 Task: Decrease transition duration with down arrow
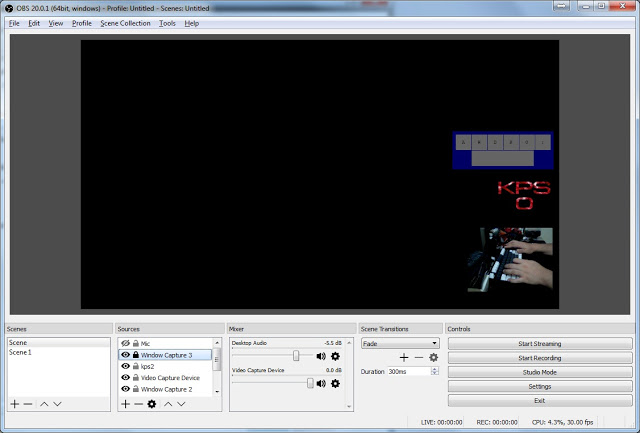(x=435, y=373)
